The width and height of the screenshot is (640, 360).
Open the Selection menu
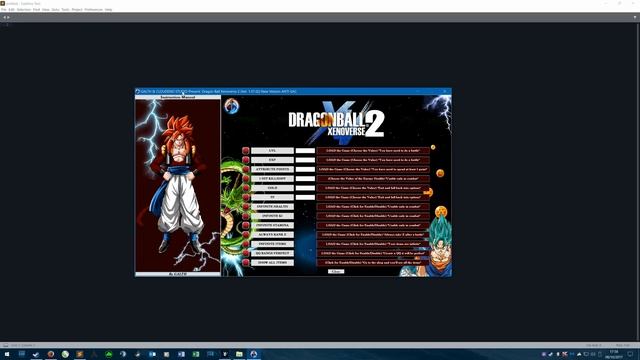[x=24, y=9]
